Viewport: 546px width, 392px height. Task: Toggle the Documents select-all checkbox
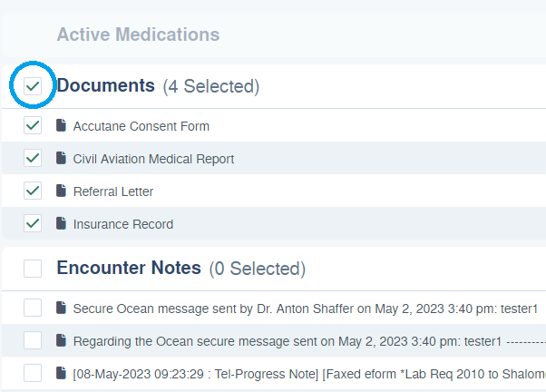34,86
